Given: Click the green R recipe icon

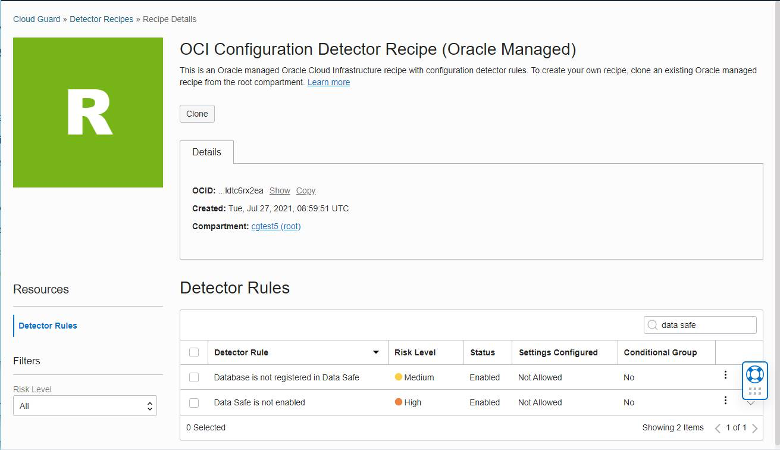Looking at the screenshot, I should (x=87, y=112).
